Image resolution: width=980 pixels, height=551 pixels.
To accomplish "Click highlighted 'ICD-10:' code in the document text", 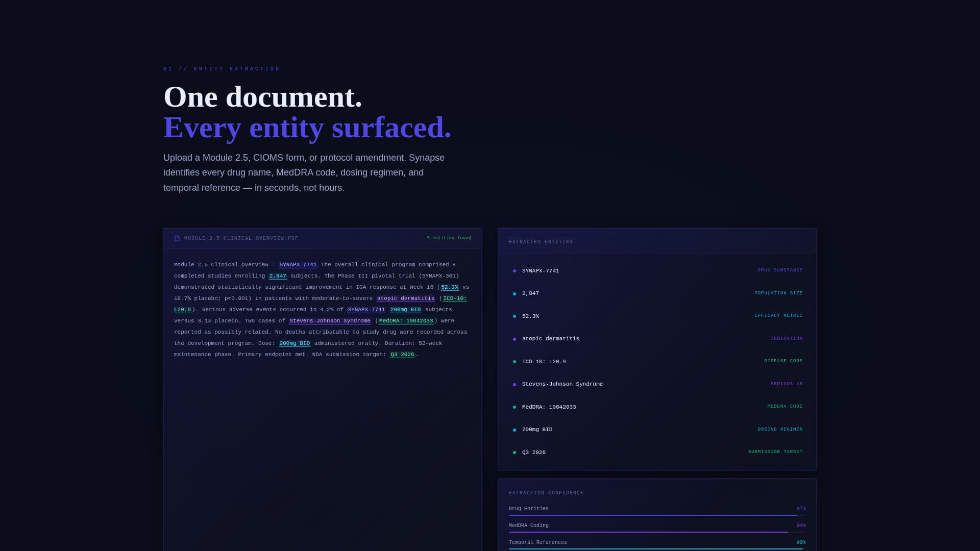I will tap(455, 298).
